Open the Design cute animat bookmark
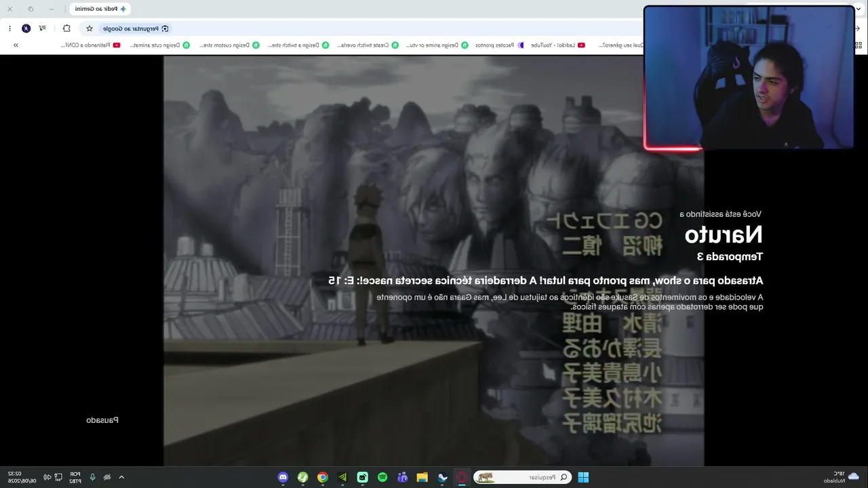This screenshot has height=488, width=868. point(160,45)
